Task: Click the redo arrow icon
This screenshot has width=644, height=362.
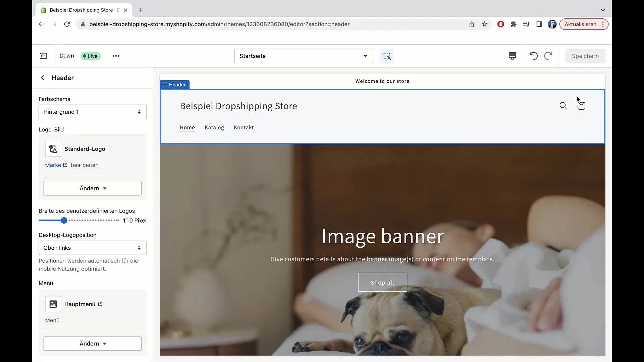Action: pyautogui.click(x=548, y=56)
